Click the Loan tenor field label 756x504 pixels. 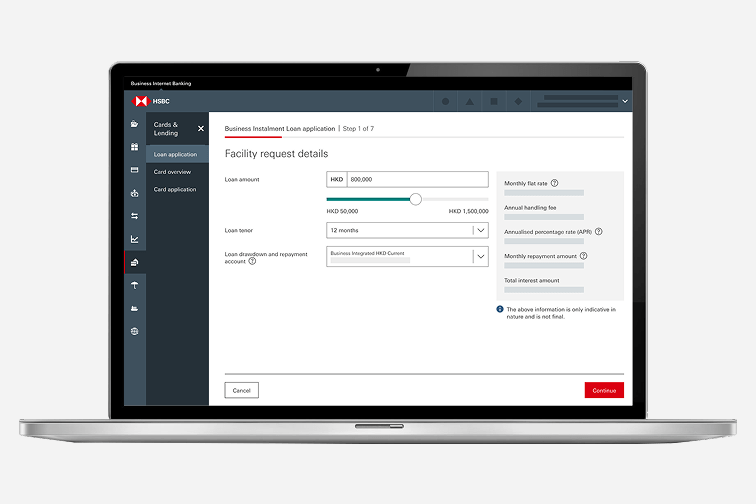pyautogui.click(x=239, y=231)
